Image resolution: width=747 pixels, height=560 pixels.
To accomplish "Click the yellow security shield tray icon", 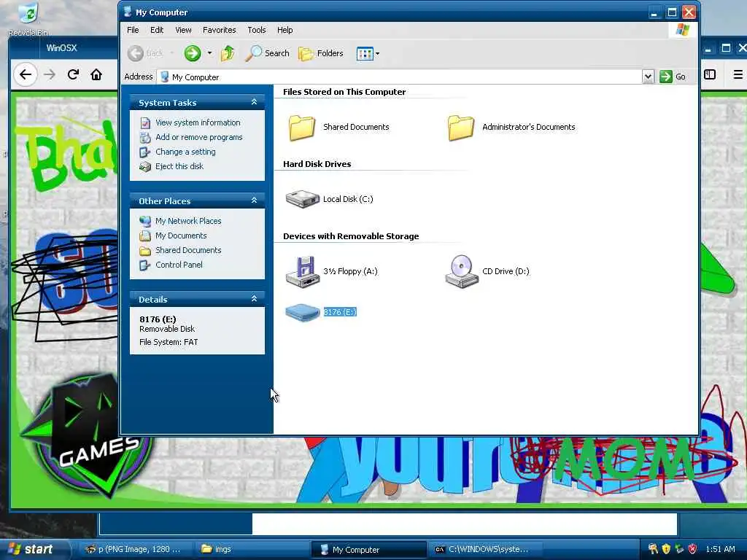I will [666, 549].
